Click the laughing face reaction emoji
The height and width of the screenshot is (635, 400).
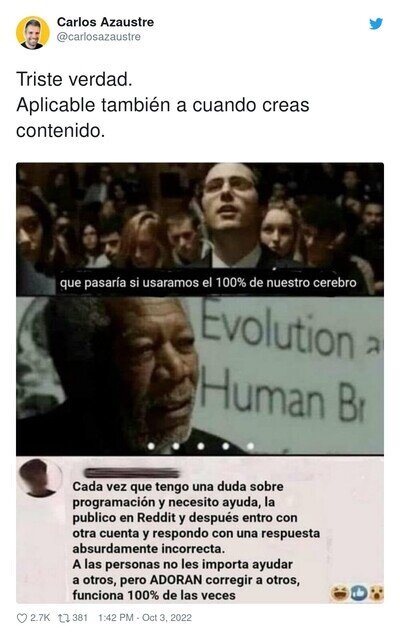338,593
